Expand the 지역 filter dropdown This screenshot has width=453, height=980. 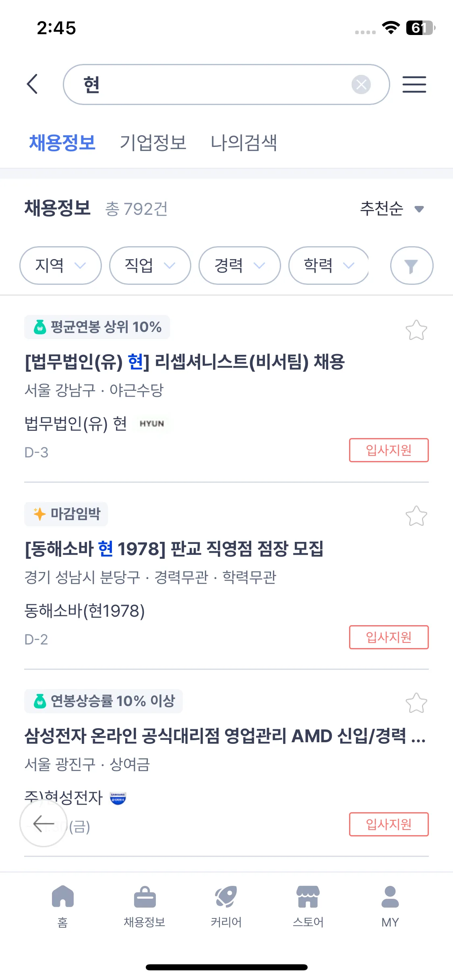coord(60,266)
